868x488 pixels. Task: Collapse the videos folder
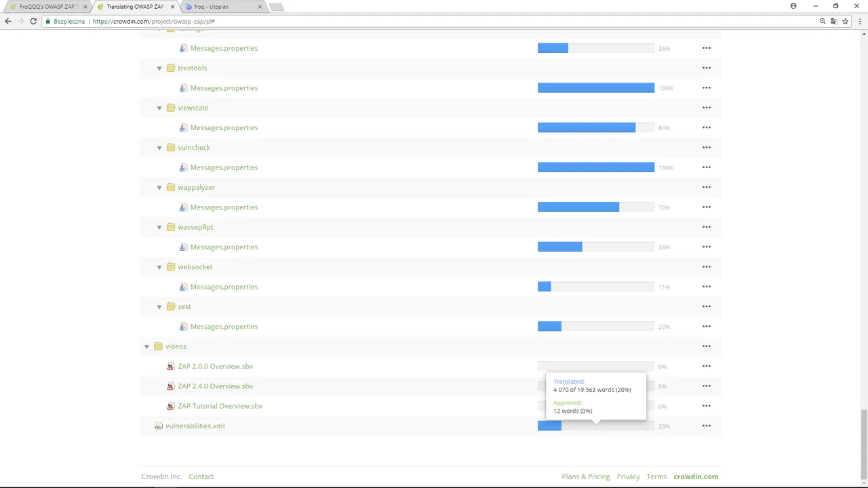(x=146, y=346)
